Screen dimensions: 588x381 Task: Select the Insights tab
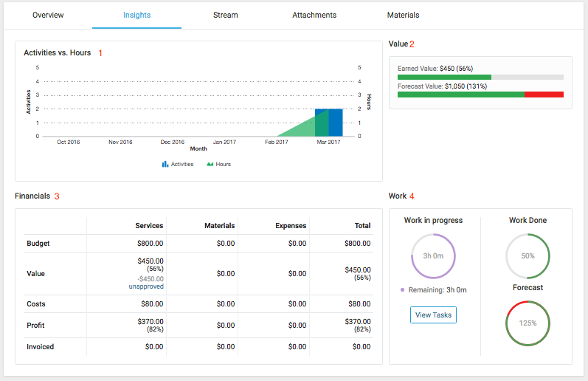(136, 15)
